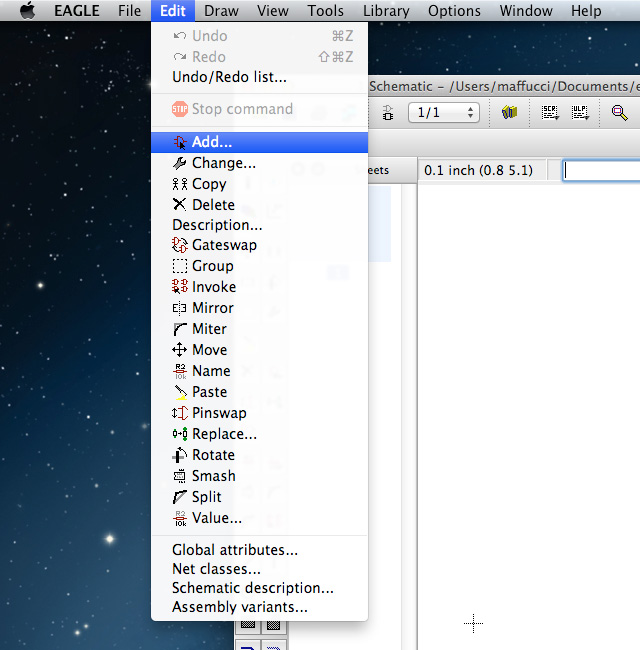Open the sheet selector 1/1 dropdown

point(444,113)
